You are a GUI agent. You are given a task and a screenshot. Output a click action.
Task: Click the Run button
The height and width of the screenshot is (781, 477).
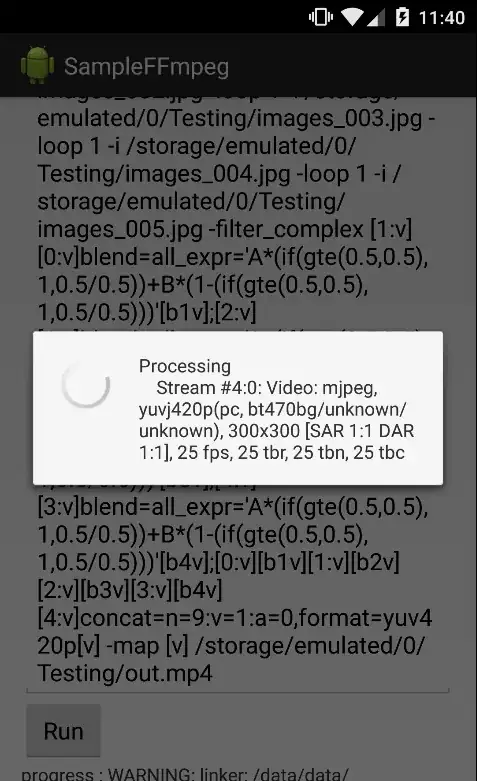pos(63,731)
